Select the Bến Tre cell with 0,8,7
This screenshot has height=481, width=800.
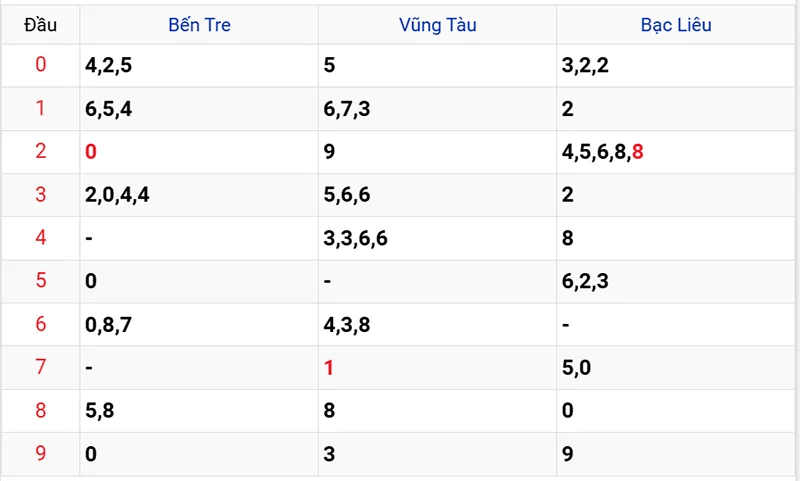coord(108,325)
